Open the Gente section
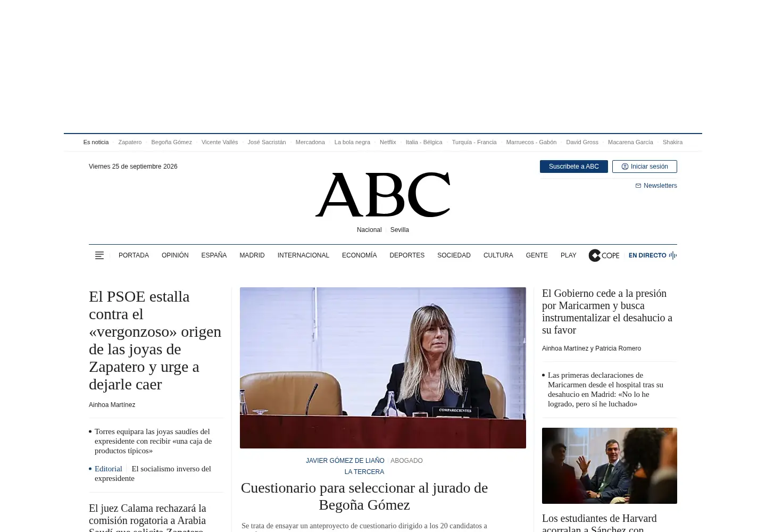Image resolution: width=766 pixels, height=532 pixels. click(x=537, y=255)
